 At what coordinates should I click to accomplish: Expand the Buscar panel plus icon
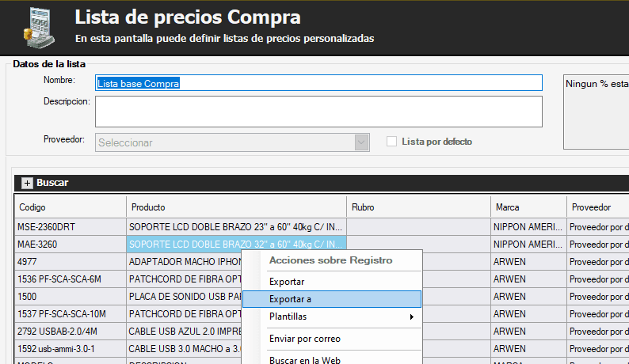coord(27,183)
